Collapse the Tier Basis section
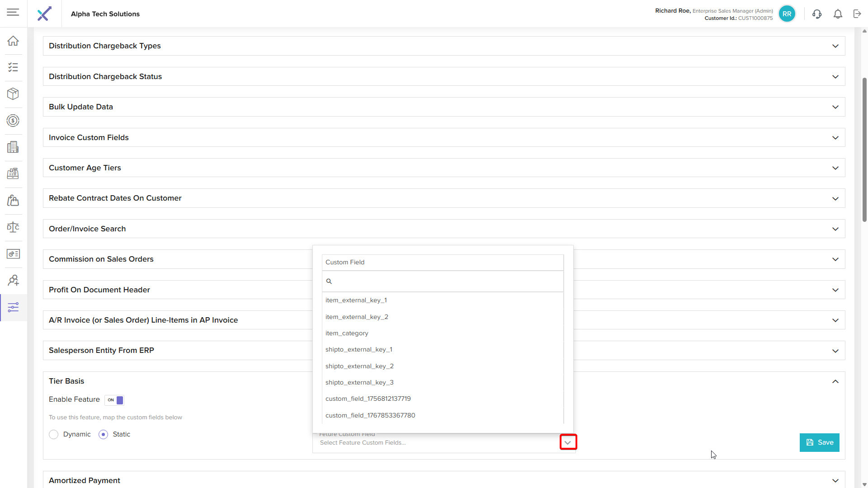This screenshot has height=488, width=868. pyautogui.click(x=835, y=381)
